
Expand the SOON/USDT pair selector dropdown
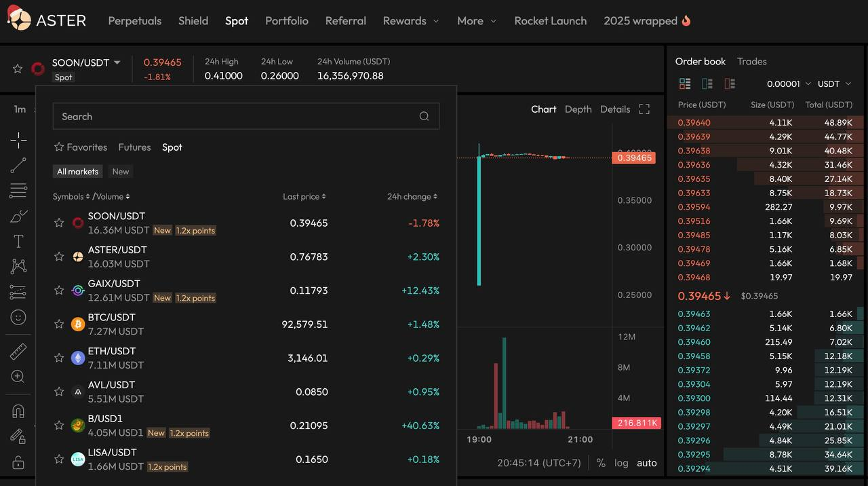tap(117, 62)
